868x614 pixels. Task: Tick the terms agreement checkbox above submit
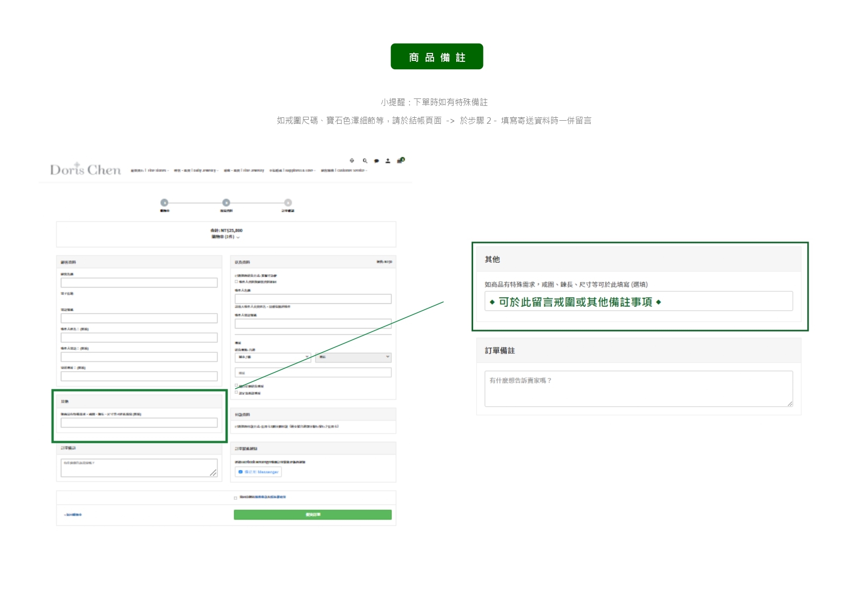click(236, 498)
